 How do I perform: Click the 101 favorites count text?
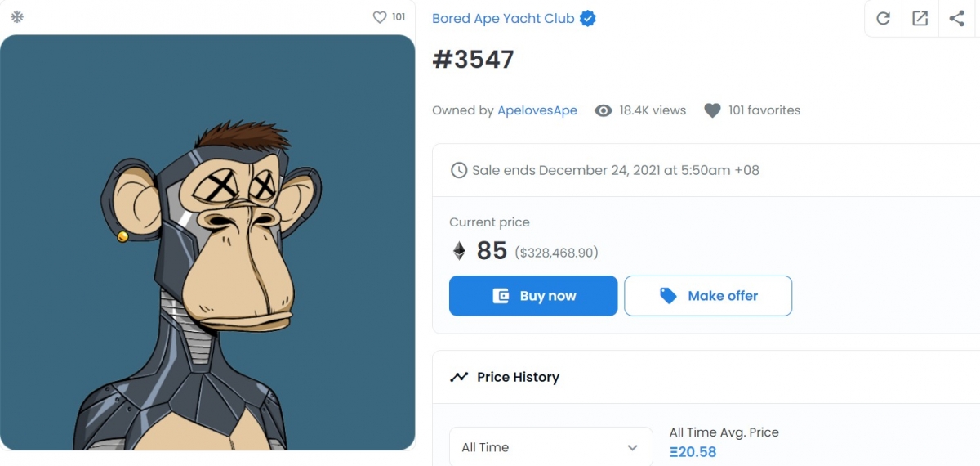764,110
